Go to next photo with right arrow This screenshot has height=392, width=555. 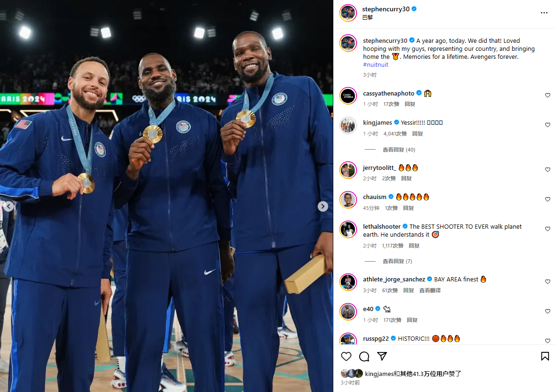pos(322,206)
